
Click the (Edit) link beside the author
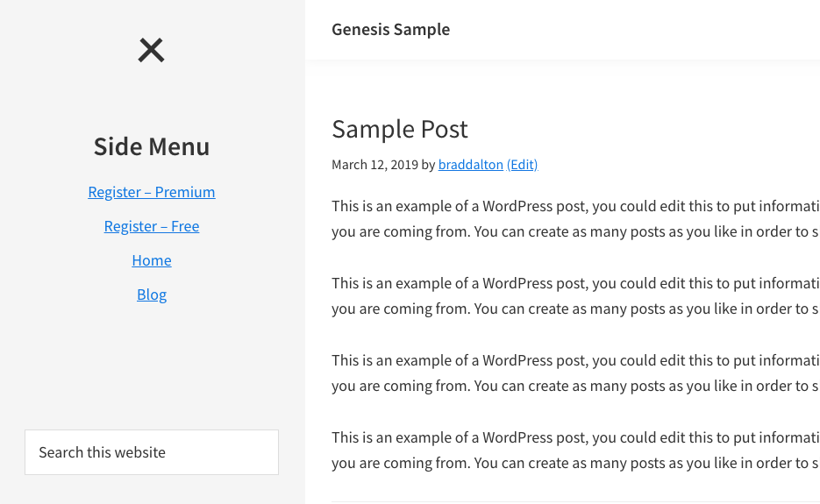click(522, 165)
